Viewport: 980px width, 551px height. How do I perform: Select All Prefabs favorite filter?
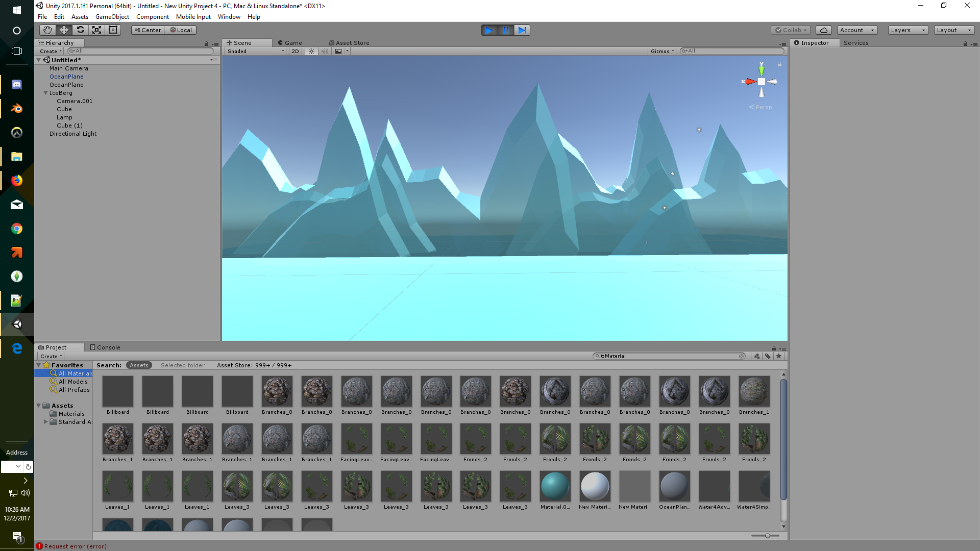[x=73, y=390]
